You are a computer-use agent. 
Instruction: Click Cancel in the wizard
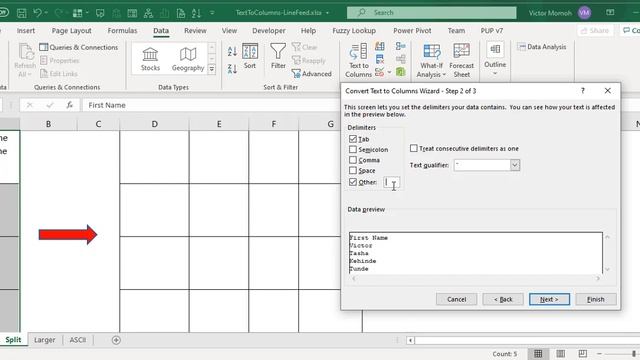click(x=456, y=299)
